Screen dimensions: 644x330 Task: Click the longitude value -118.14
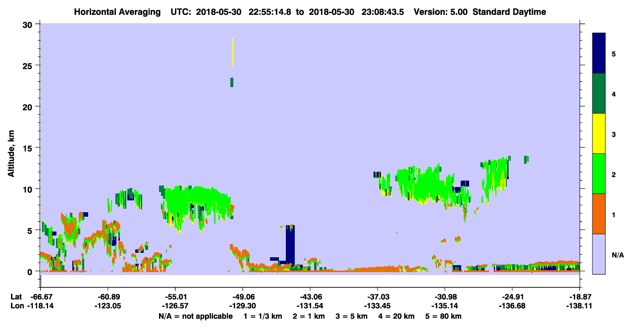coord(40,306)
